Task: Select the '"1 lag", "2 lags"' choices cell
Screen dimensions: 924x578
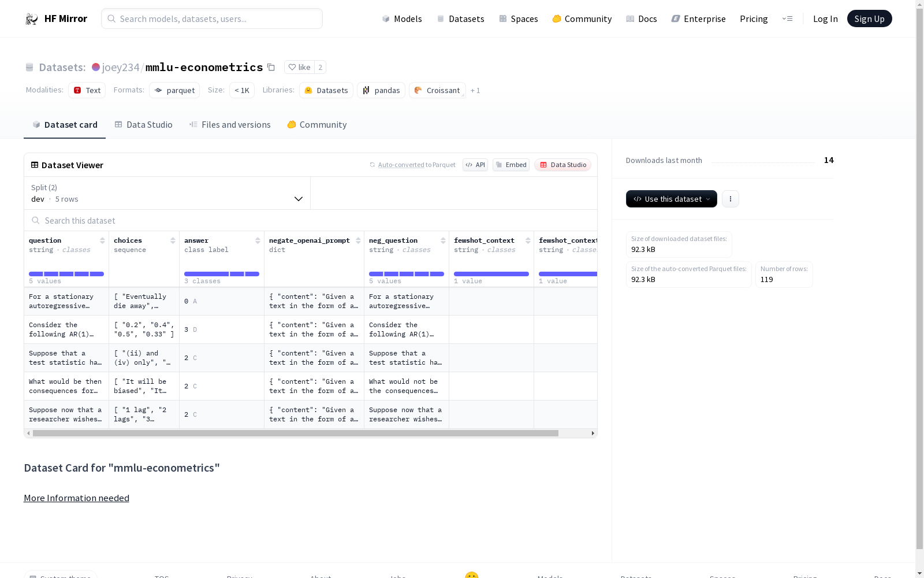Action: pos(144,414)
